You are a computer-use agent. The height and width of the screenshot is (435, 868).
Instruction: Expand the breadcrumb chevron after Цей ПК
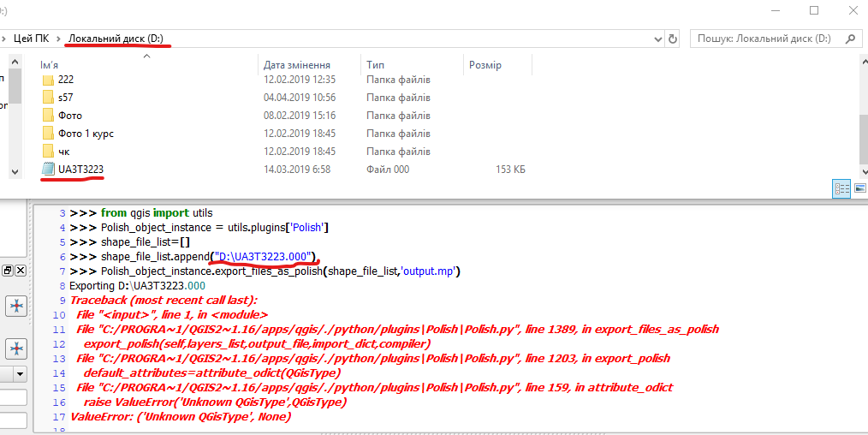pyautogui.click(x=58, y=39)
